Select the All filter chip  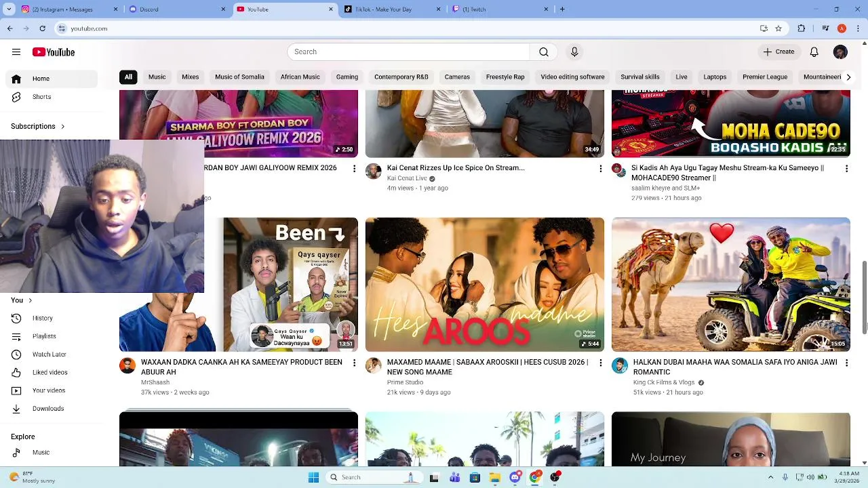(x=128, y=77)
